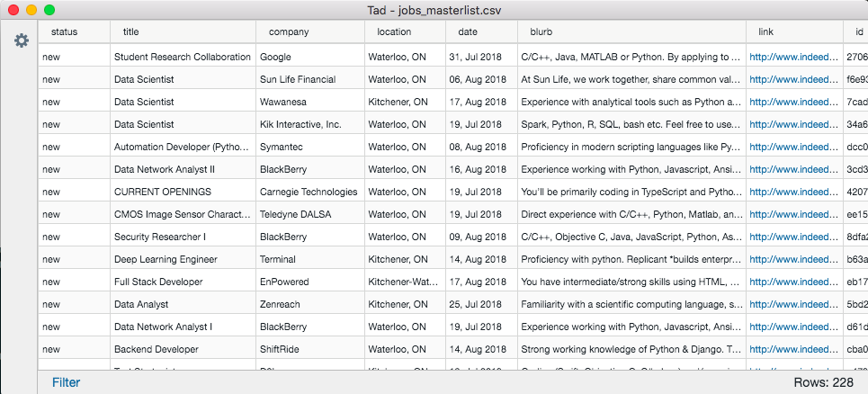Open the indeed link for Symantec row

coord(794,147)
